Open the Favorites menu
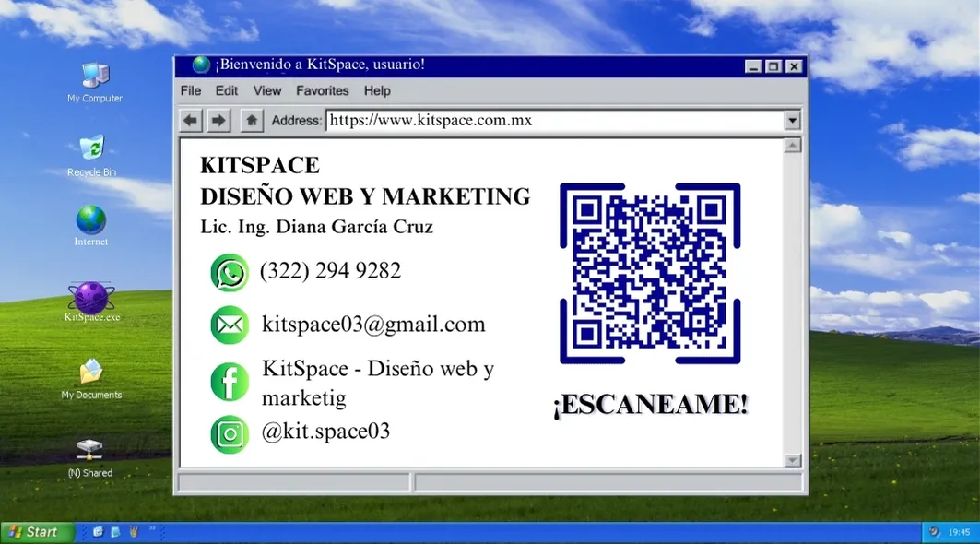This screenshot has height=544, width=980. tap(323, 90)
